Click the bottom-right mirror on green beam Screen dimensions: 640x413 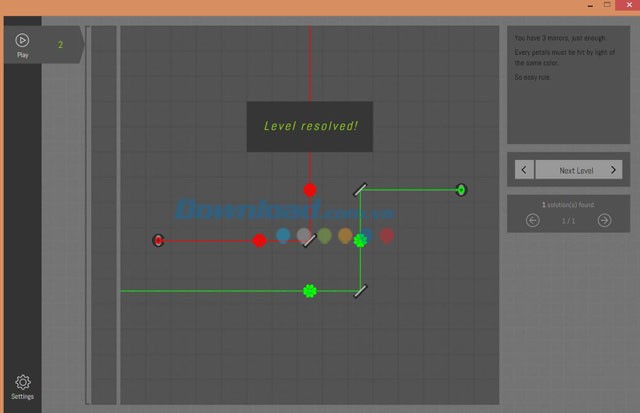click(x=360, y=291)
